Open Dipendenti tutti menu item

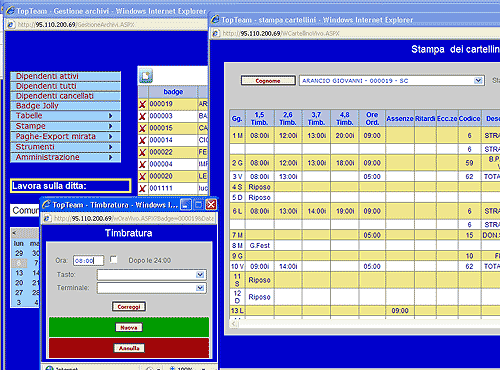click(x=65, y=86)
